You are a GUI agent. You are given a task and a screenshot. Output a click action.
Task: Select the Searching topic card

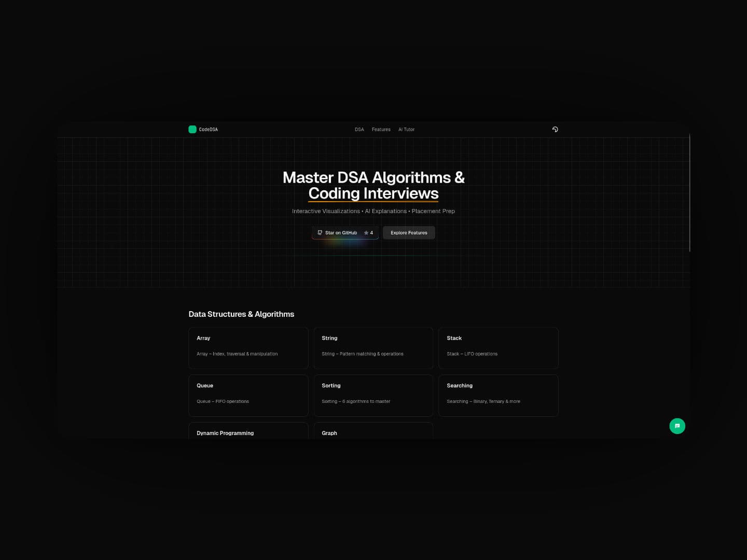(498, 395)
